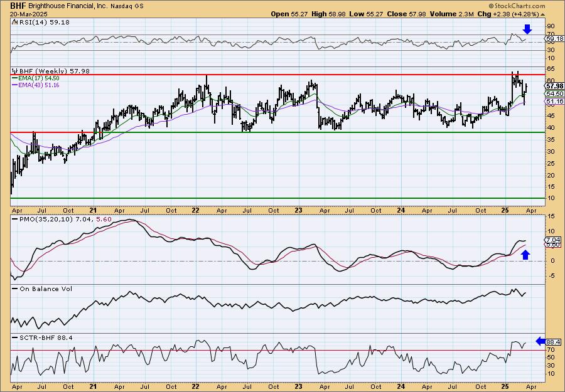Click the Nasdaq GS exchange label

127,6
